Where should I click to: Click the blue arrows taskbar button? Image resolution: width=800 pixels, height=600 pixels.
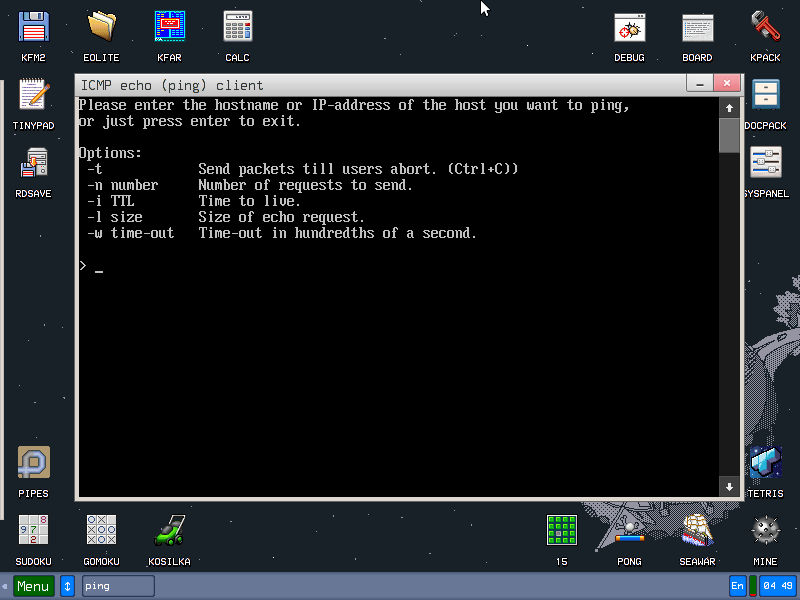[x=67, y=586]
